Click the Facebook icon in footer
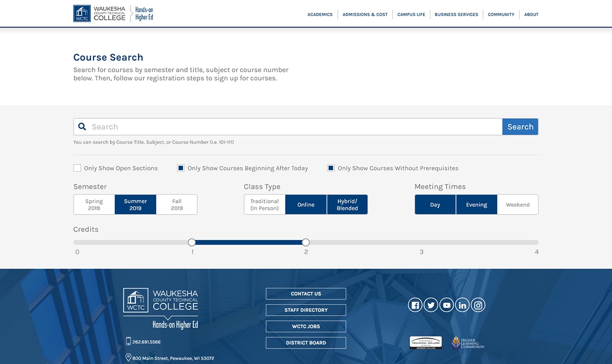The image size is (612, 364). pyautogui.click(x=415, y=305)
